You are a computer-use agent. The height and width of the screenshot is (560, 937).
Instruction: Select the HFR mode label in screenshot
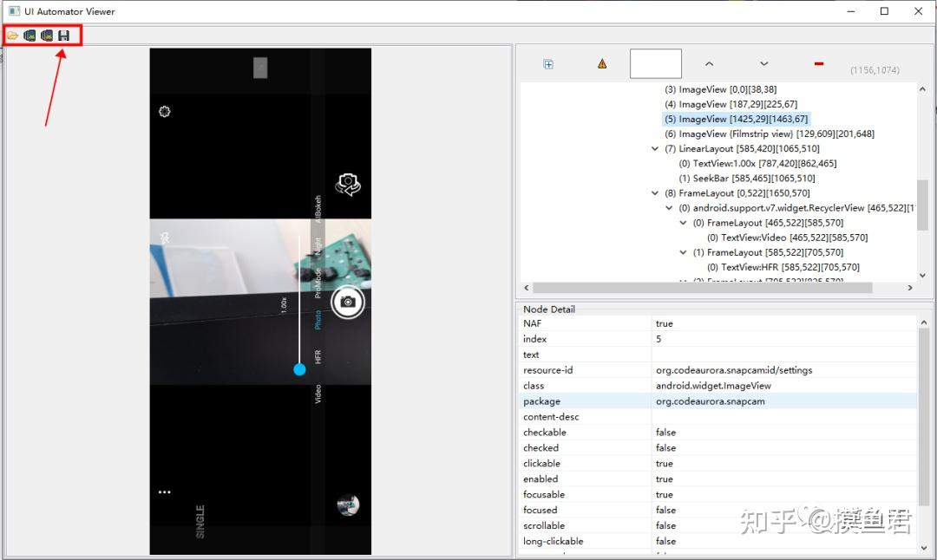click(x=318, y=357)
